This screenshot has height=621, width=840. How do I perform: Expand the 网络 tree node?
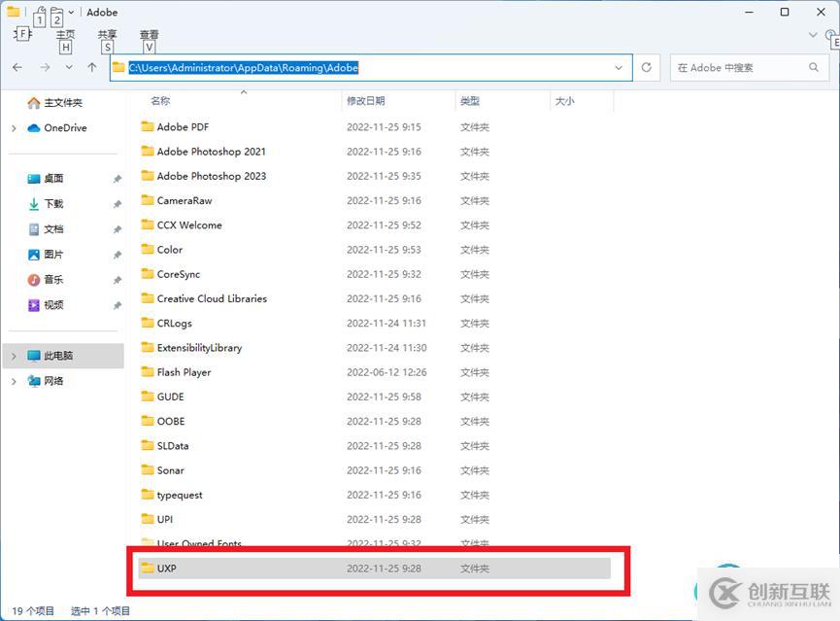point(14,381)
